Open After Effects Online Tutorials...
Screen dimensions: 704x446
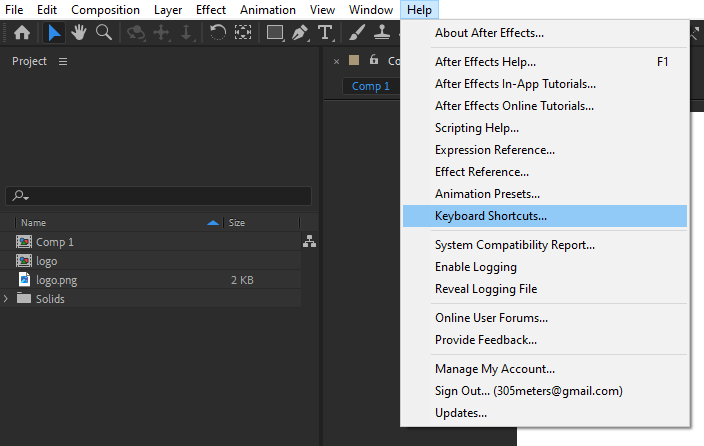545,106
